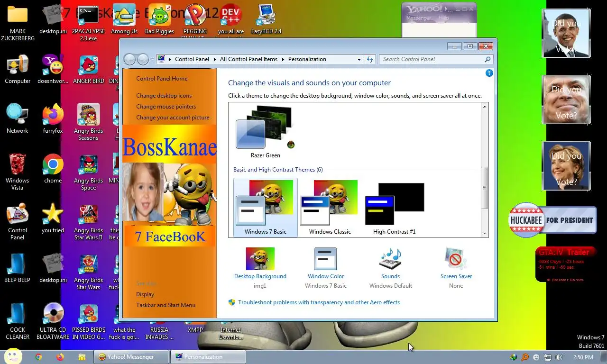Click the theme list scrollbar up arrow
This screenshot has width=607, height=364.
click(484, 107)
